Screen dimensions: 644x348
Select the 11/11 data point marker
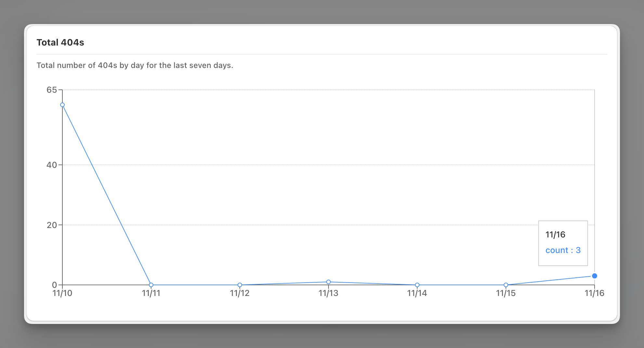click(x=151, y=285)
